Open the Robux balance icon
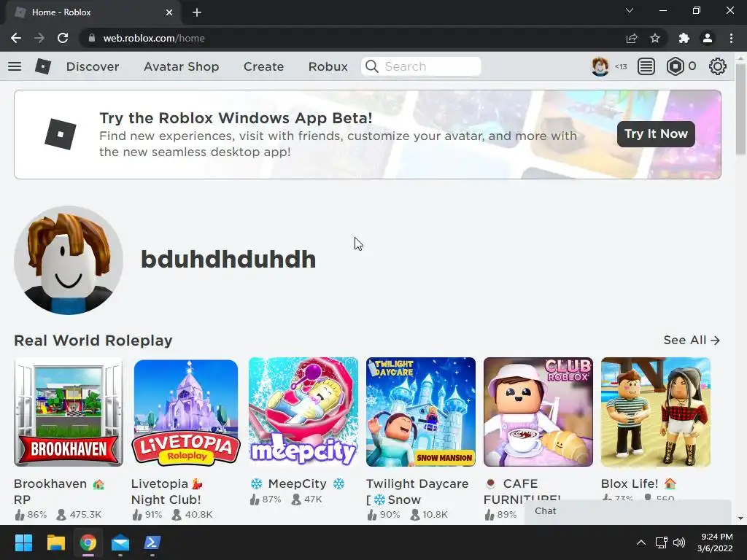The width and height of the screenshot is (747, 560). point(675,66)
